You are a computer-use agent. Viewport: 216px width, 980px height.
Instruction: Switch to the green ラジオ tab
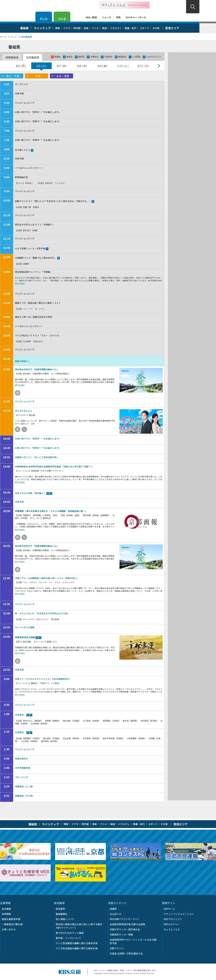pos(62,18)
